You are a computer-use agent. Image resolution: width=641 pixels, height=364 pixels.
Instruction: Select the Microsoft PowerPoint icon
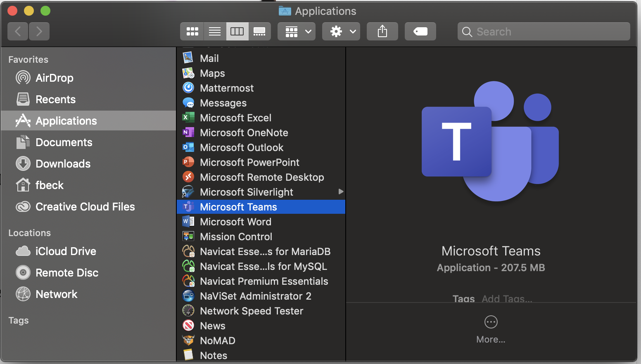tap(188, 162)
